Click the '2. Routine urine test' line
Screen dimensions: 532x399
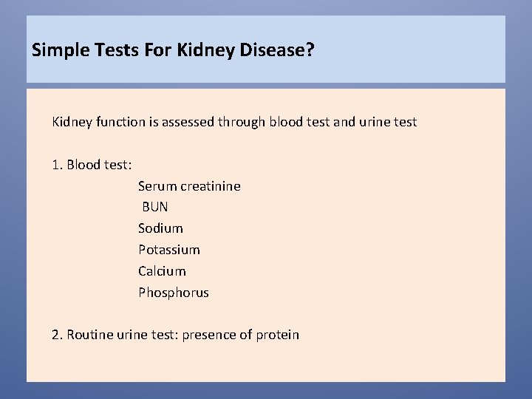tap(175, 335)
